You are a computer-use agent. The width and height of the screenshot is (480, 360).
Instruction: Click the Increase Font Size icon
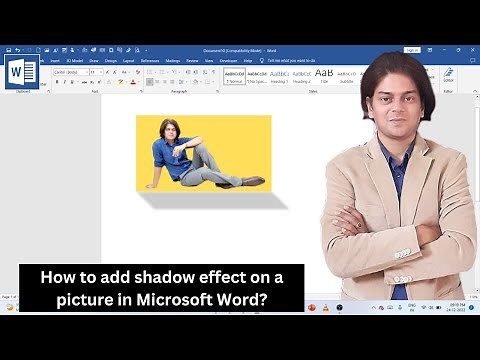pos(107,72)
